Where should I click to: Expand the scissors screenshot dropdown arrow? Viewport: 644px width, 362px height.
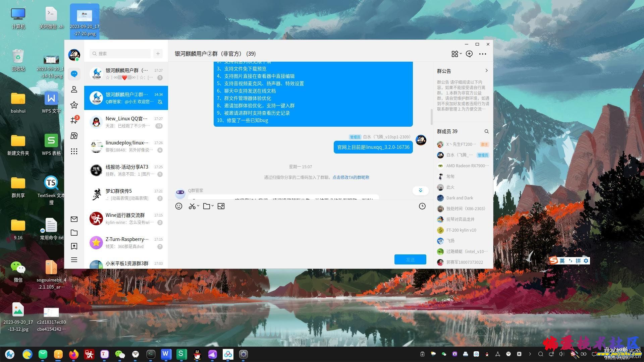tap(199, 206)
